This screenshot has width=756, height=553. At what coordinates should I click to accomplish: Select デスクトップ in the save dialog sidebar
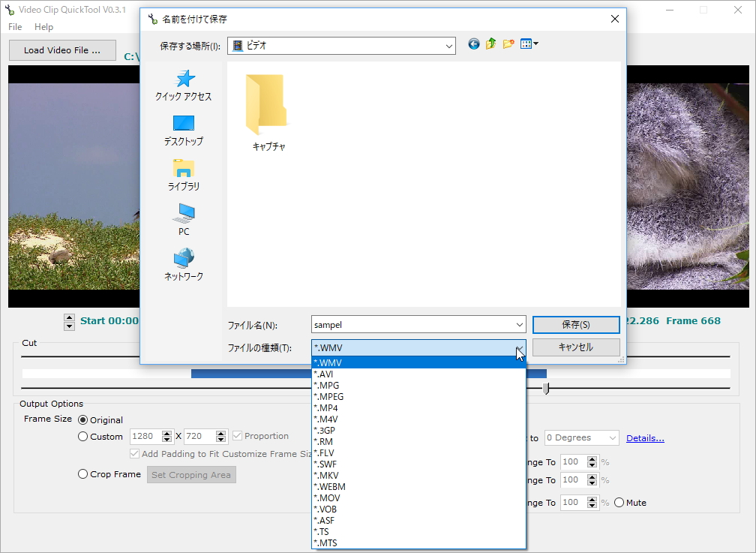coord(182,129)
